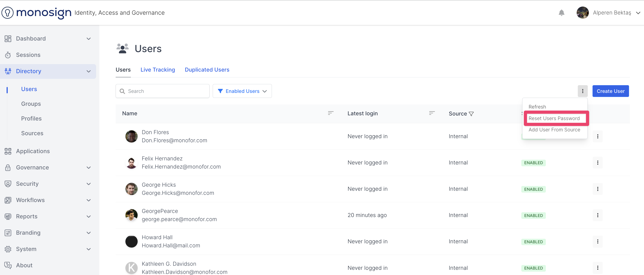644x275 pixels.
Task: Click the Sessions stopwatch icon in sidebar
Action: tap(8, 55)
